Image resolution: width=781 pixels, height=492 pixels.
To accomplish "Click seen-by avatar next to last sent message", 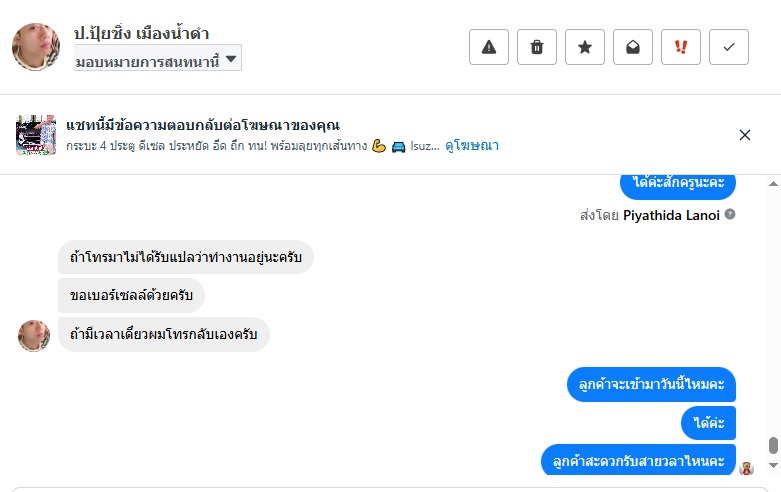I will pyautogui.click(x=745, y=467).
